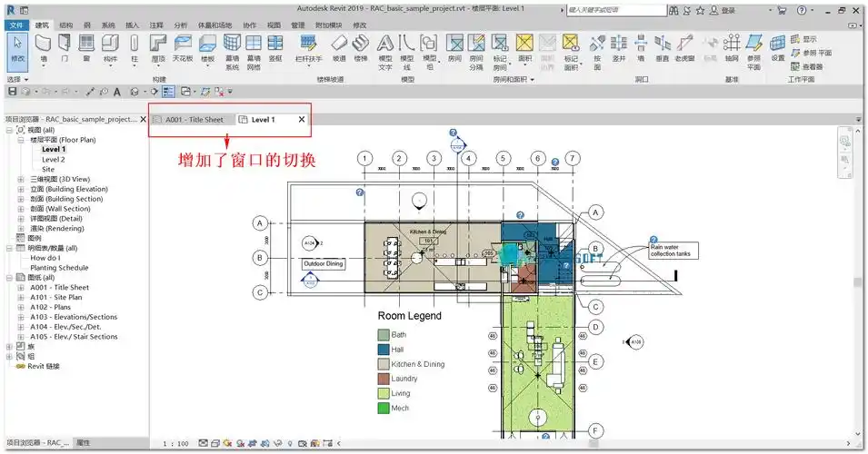Select the A105 - Elev./ Stair Sections sheet
The height and width of the screenshot is (454, 868).
(74, 337)
